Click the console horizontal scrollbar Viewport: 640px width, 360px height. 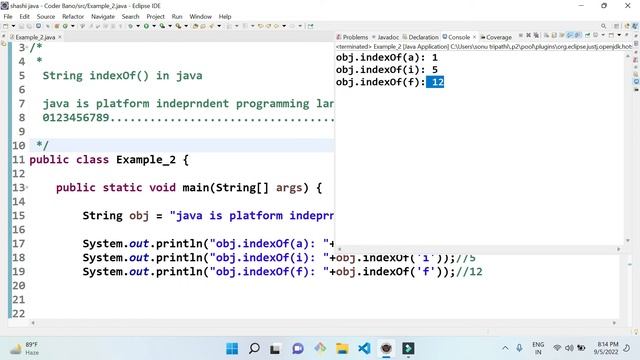pyautogui.click(x=479, y=249)
